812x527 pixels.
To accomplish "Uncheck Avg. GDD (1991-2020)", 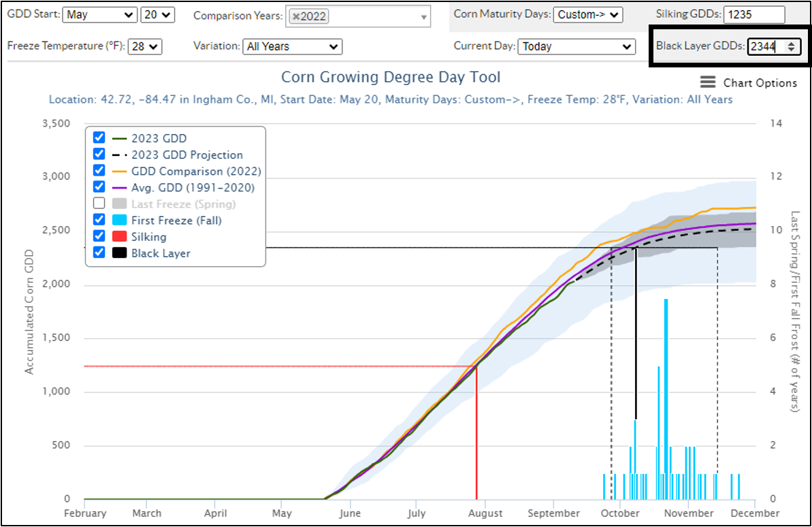I will 99,187.
